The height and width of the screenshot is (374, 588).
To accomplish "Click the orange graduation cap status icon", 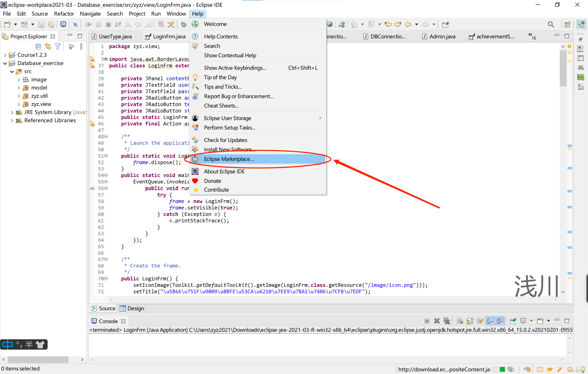I will coord(550,369).
